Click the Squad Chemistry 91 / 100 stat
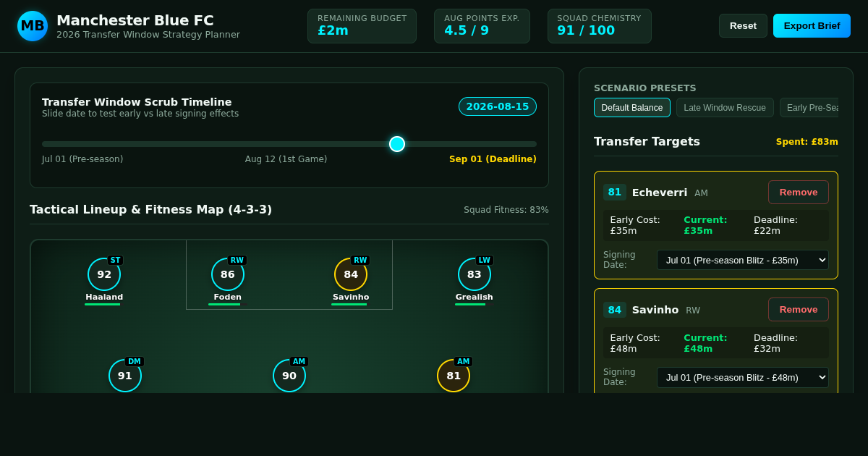Image resolution: width=868 pixels, height=456 pixels. 599,26
